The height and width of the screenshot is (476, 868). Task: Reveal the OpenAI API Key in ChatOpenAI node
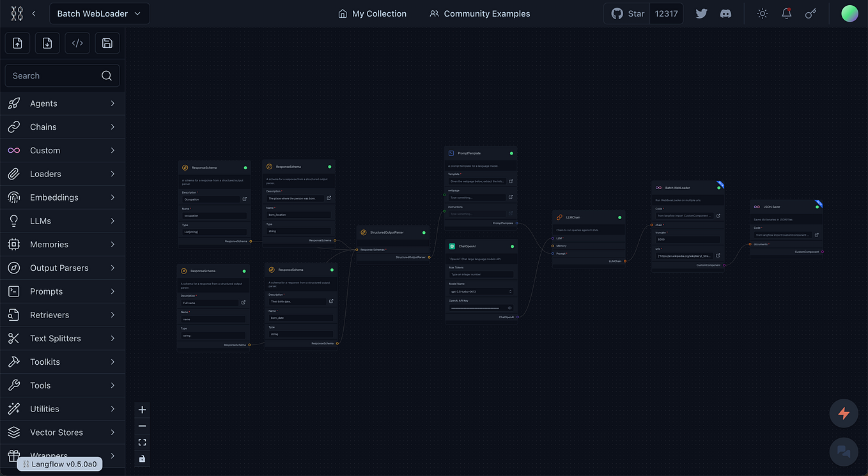click(510, 308)
